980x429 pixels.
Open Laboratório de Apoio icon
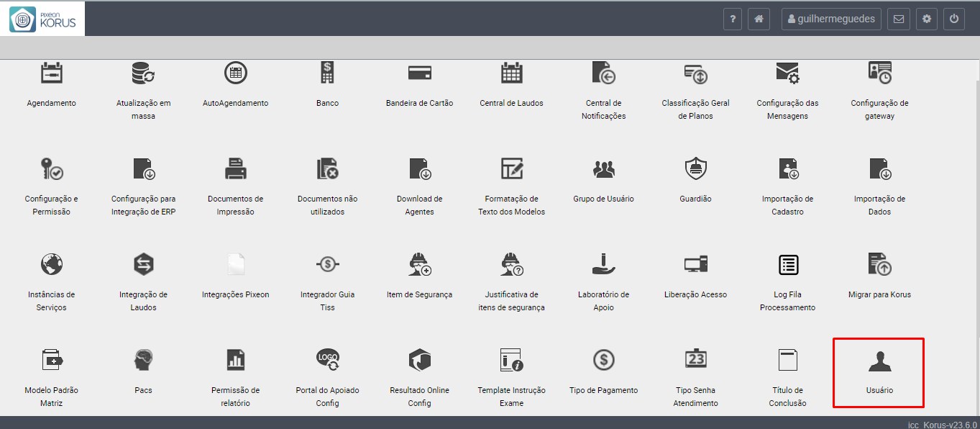tap(603, 264)
